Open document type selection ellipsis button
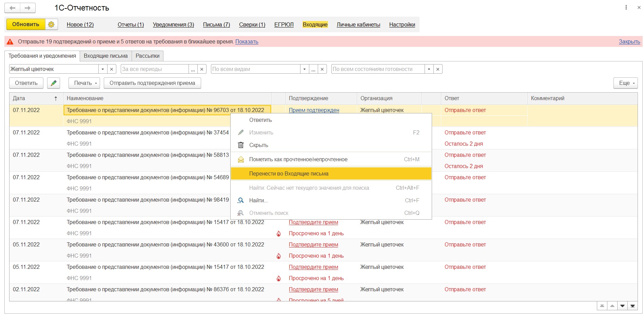This screenshot has height=315, width=644. (x=313, y=69)
